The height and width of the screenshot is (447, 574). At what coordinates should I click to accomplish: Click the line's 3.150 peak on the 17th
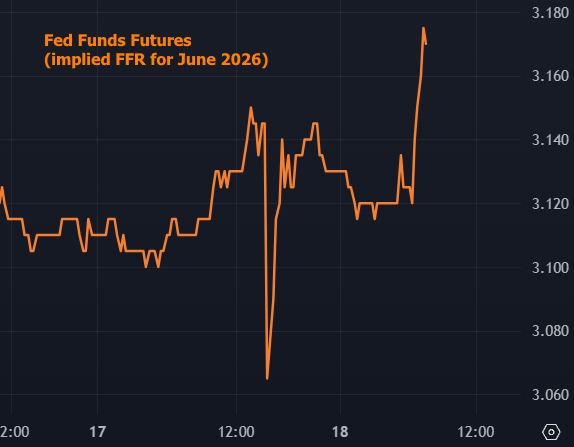pyautogui.click(x=251, y=107)
